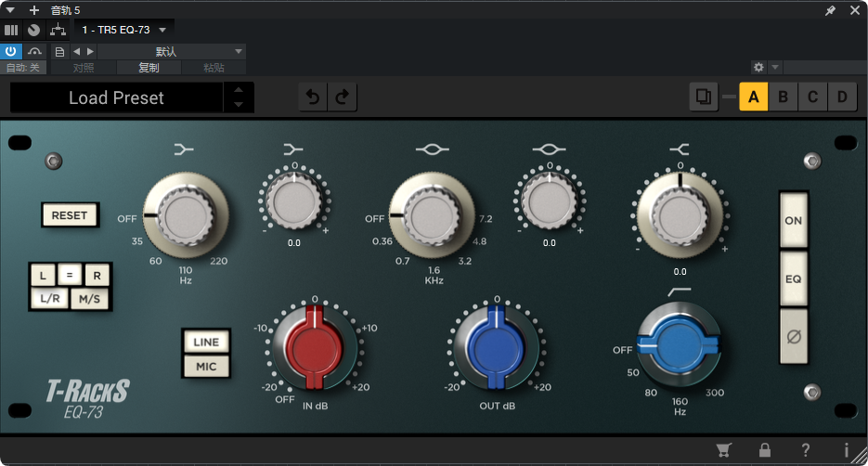Step preset up with upper arrow

(x=239, y=90)
